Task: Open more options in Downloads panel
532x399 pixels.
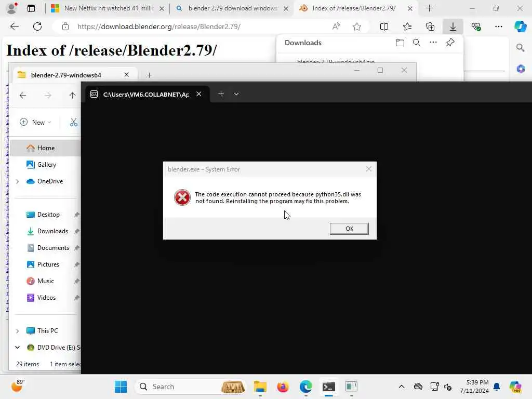Action: tap(433, 43)
